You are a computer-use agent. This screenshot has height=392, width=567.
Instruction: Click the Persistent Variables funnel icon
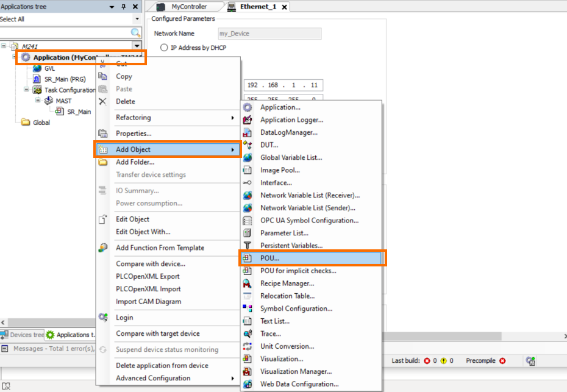(248, 246)
